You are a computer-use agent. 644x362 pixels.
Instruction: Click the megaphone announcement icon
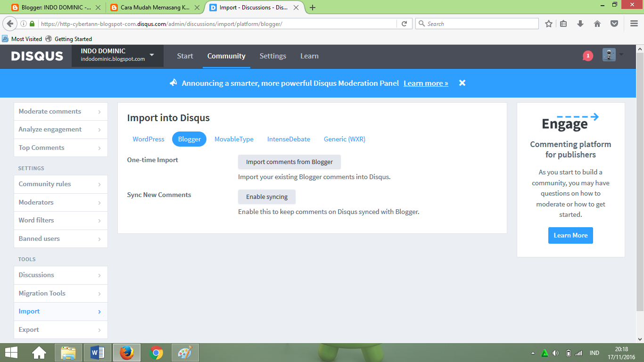173,83
